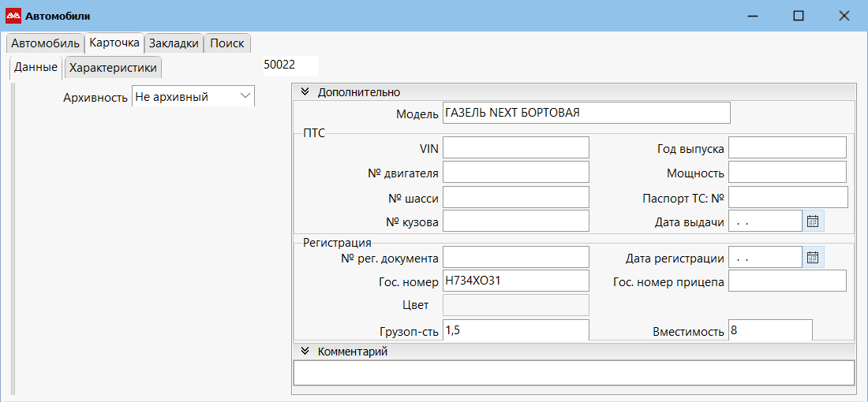Focus the № двигателя field
This screenshot has height=402, width=868.
coord(516,172)
